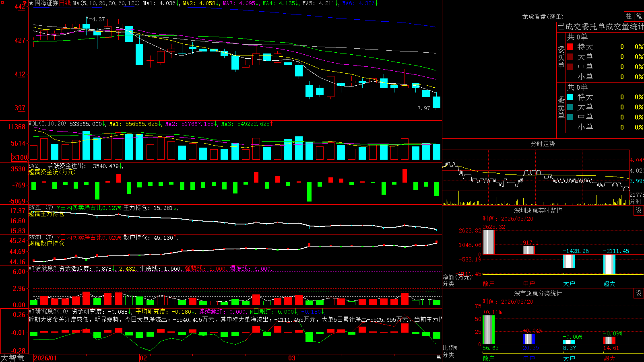Click 已成交委托单成交量统计 header

tap(601, 27)
